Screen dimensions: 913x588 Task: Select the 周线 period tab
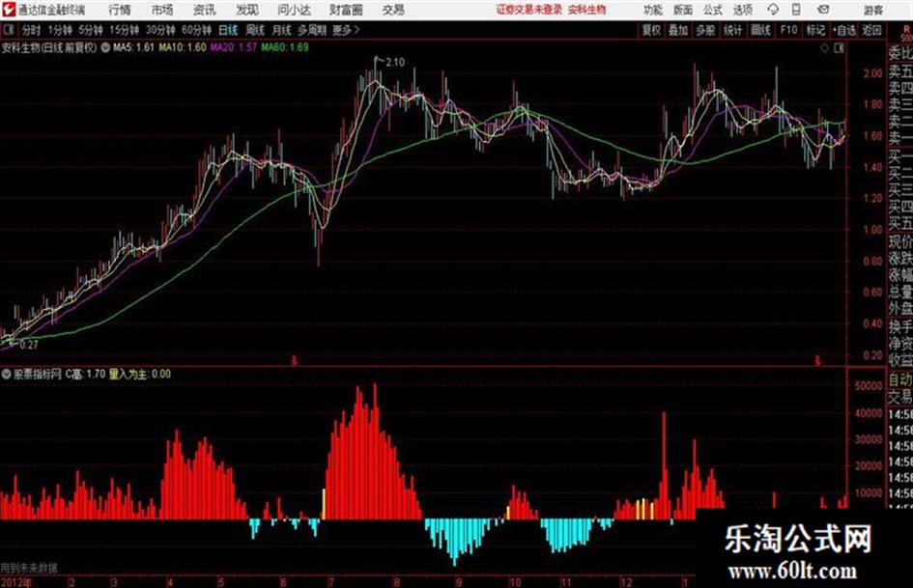point(255,30)
